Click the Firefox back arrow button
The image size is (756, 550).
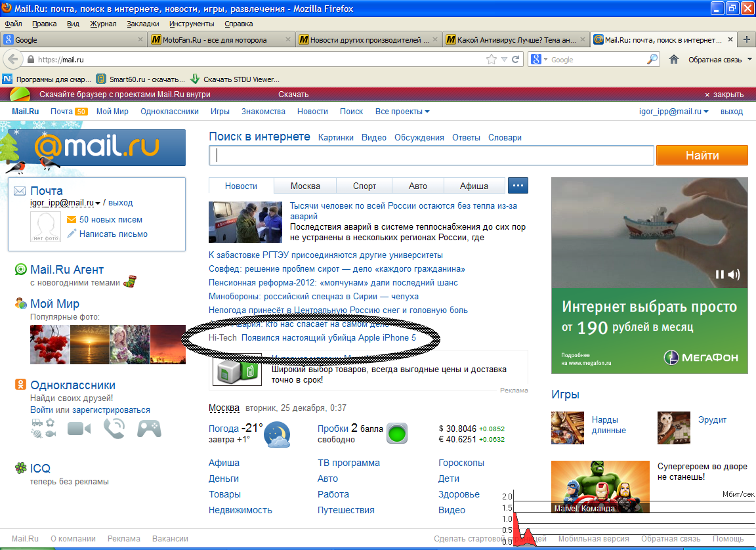13,59
